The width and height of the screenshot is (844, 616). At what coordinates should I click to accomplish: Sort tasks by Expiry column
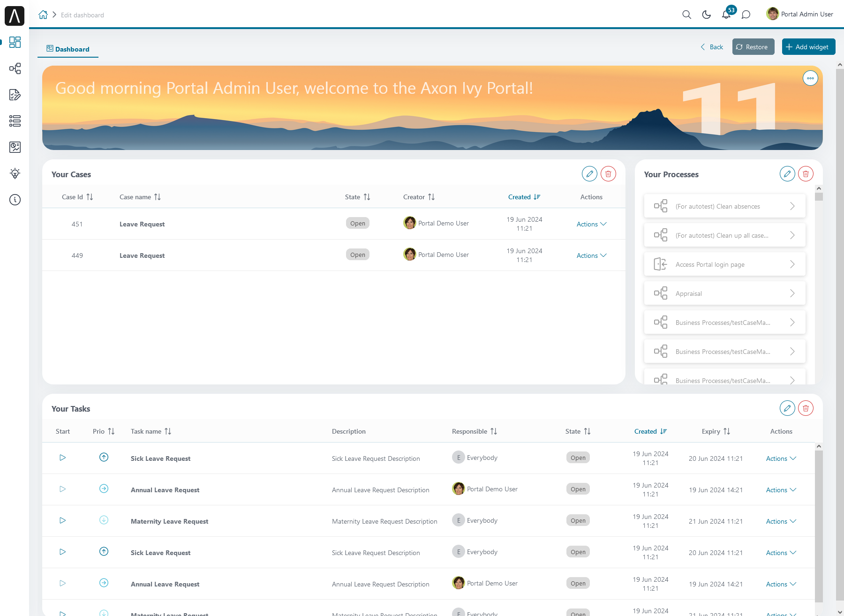[727, 431]
